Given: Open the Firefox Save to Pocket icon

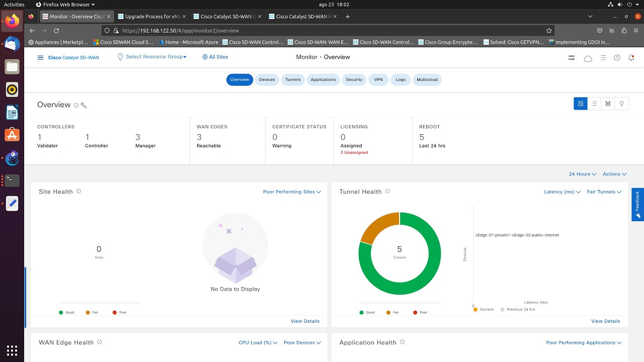Looking at the screenshot, I should (600, 31).
